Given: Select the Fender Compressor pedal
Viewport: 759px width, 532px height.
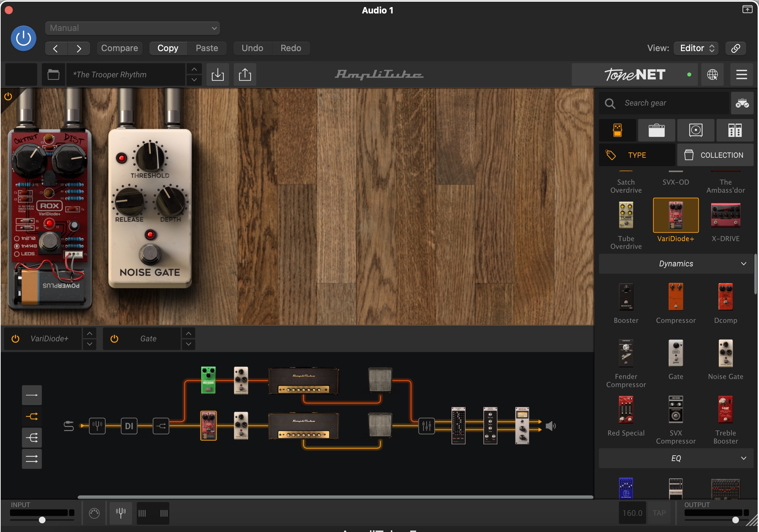Looking at the screenshot, I should click(x=626, y=353).
